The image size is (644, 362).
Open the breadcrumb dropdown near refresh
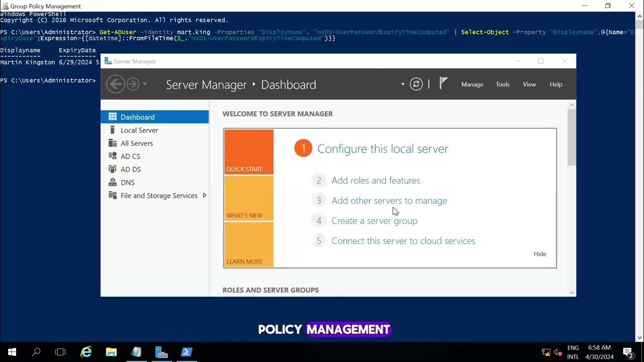click(x=403, y=84)
